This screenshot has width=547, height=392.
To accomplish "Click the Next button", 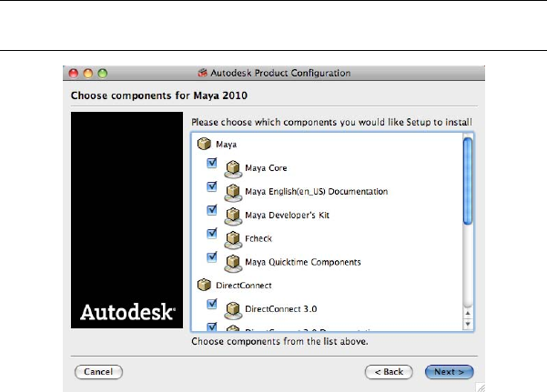I will click(x=449, y=372).
